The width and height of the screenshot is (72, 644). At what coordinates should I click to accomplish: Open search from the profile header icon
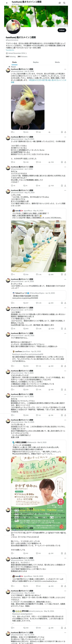coord(64,3)
